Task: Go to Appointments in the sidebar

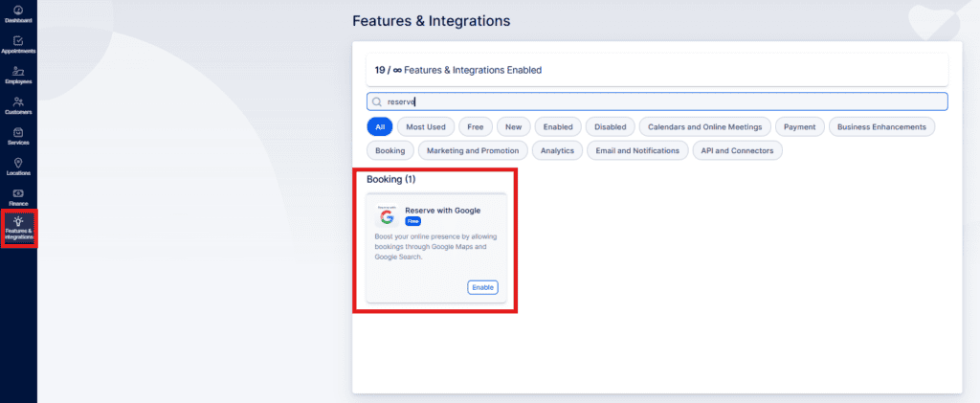Action: 18,45
